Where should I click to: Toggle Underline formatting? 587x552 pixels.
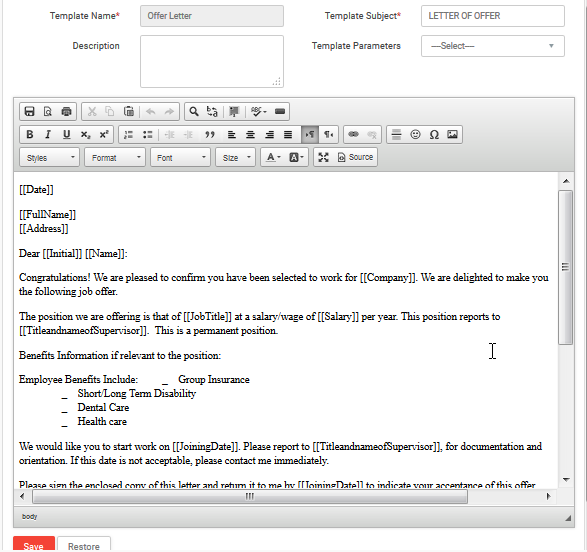(x=67, y=134)
